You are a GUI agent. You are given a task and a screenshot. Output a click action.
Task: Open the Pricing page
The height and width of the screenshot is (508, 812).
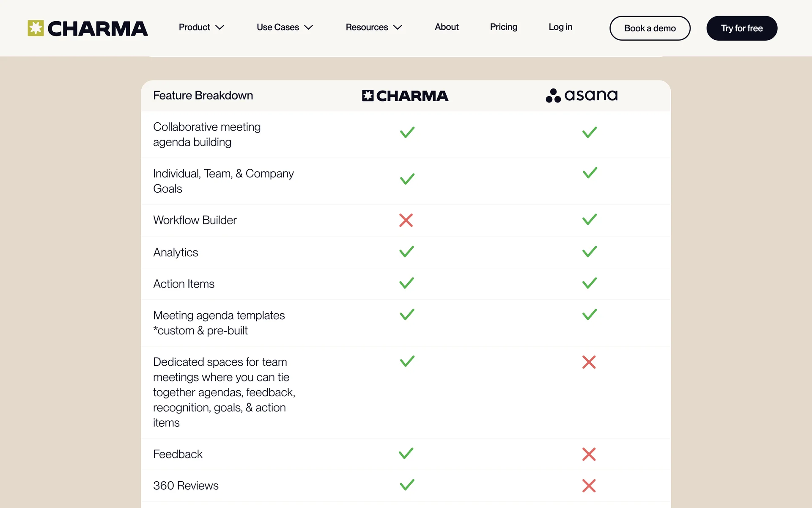click(x=503, y=27)
